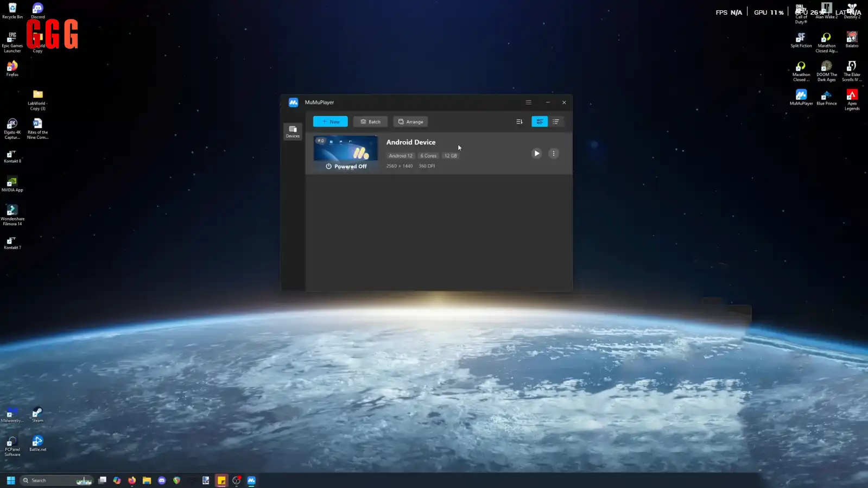Open the sort order icon in MuMuPlayer
868x488 pixels.
pos(519,122)
